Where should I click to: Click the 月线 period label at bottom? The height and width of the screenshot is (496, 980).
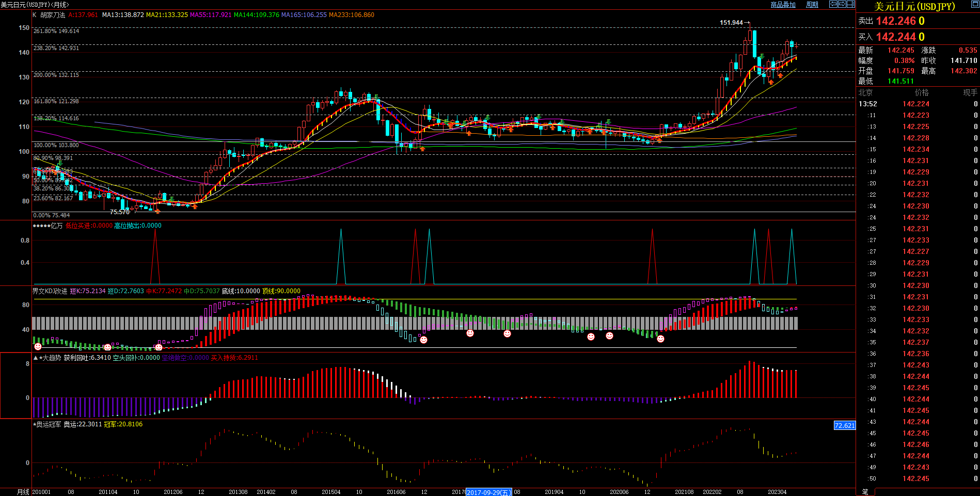pyautogui.click(x=23, y=492)
